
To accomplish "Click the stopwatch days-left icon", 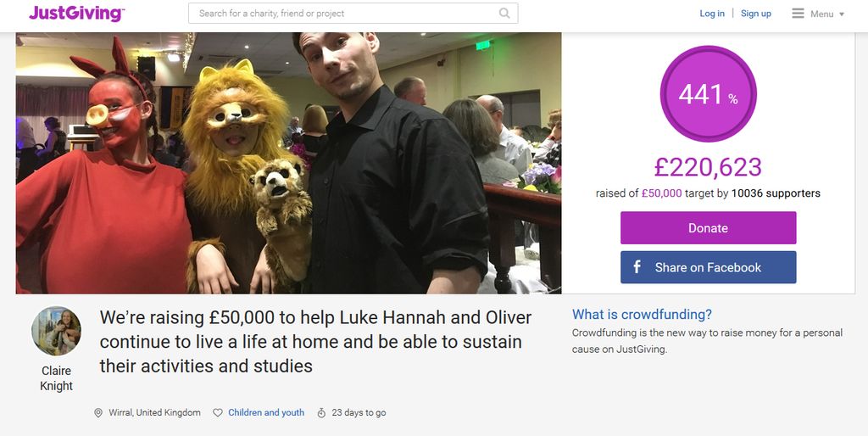I will coord(321,413).
